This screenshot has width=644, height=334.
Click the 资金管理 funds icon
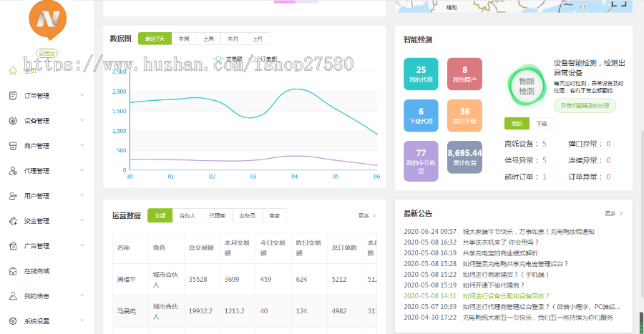point(13,220)
